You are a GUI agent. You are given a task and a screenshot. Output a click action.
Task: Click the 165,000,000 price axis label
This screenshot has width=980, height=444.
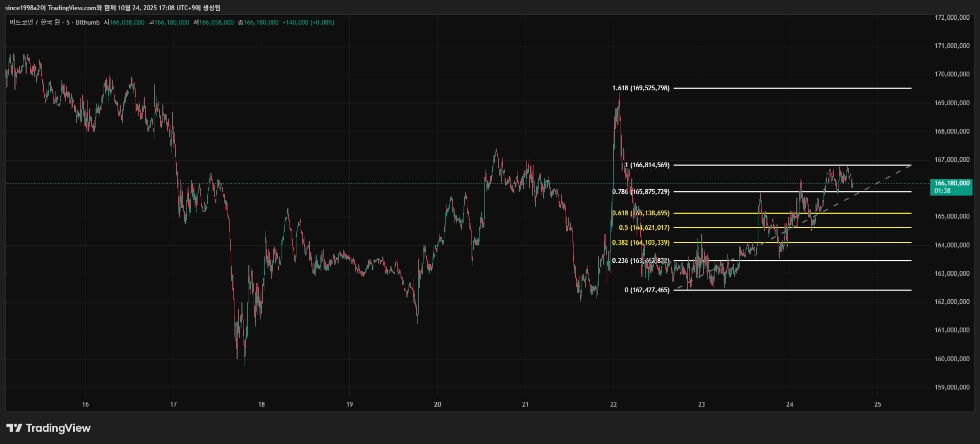pyautogui.click(x=952, y=216)
